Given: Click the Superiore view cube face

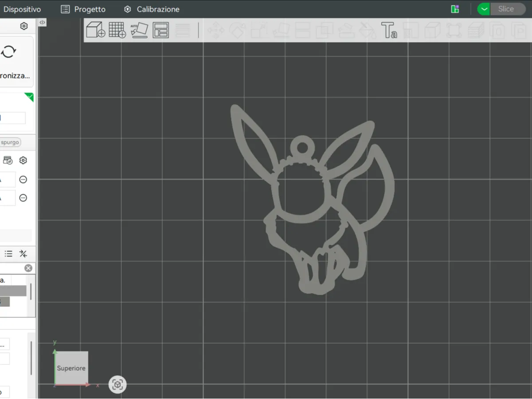Looking at the screenshot, I should (71, 368).
